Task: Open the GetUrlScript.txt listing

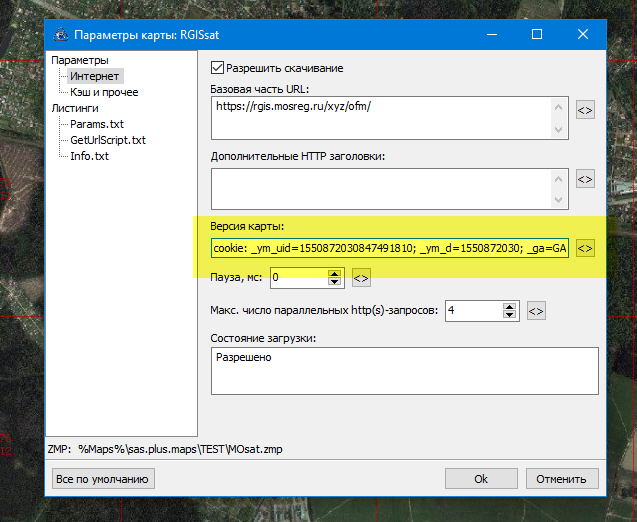Action: (x=107, y=140)
